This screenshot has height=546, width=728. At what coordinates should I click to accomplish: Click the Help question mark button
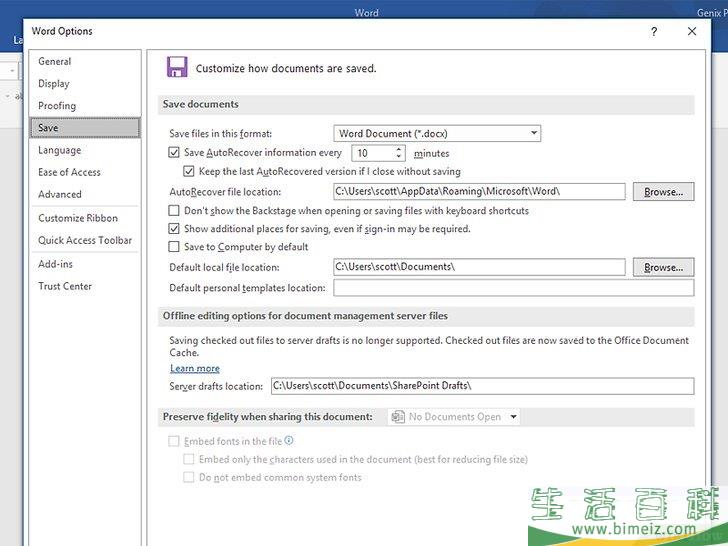point(654,32)
